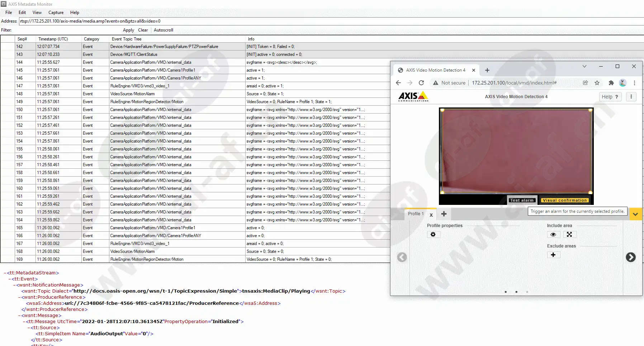Open browser extensions puzzle icon

611,83
